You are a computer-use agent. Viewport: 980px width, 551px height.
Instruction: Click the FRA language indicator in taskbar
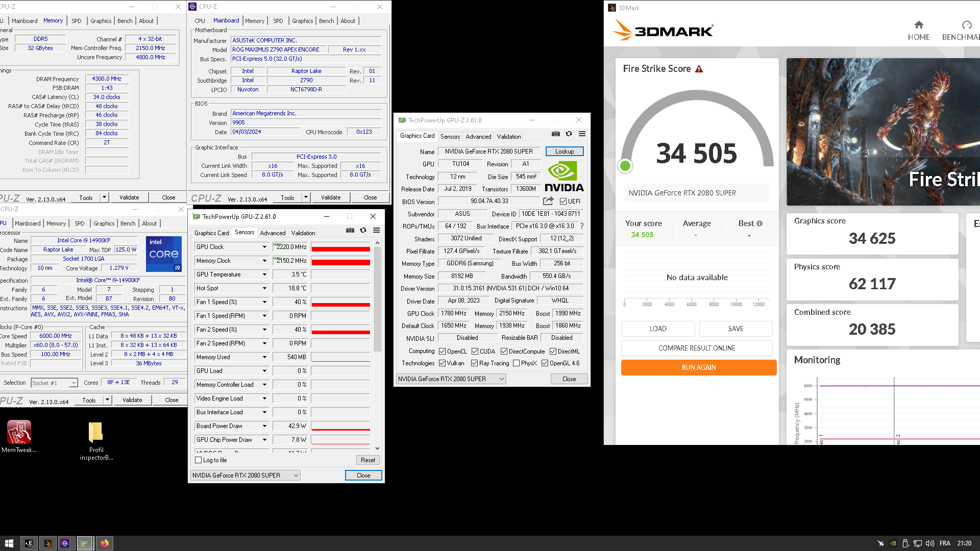pyautogui.click(x=945, y=543)
